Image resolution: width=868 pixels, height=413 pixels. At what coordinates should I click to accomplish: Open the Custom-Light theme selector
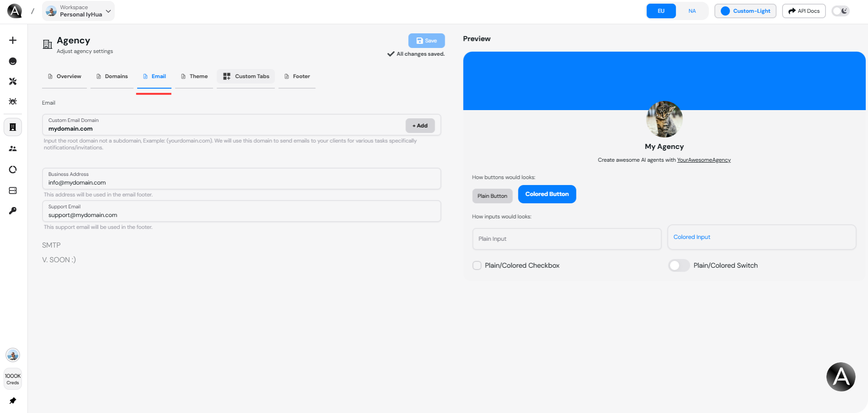click(x=745, y=11)
